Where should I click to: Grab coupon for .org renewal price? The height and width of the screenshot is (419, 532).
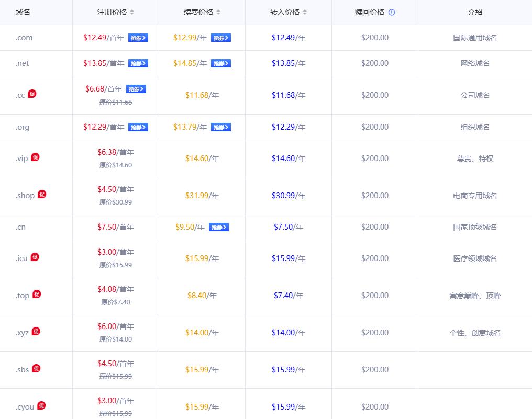(220, 127)
